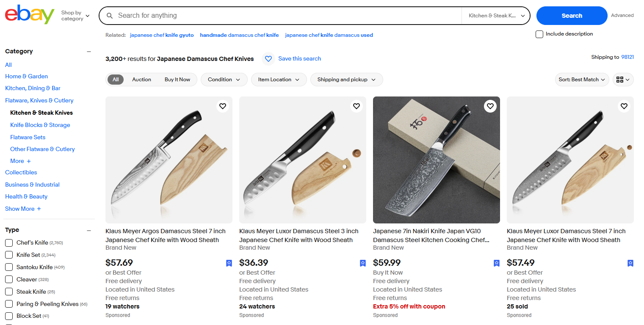Click blue badge icon next to $57.69 price
This screenshot has width=644, height=325.
(x=229, y=263)
